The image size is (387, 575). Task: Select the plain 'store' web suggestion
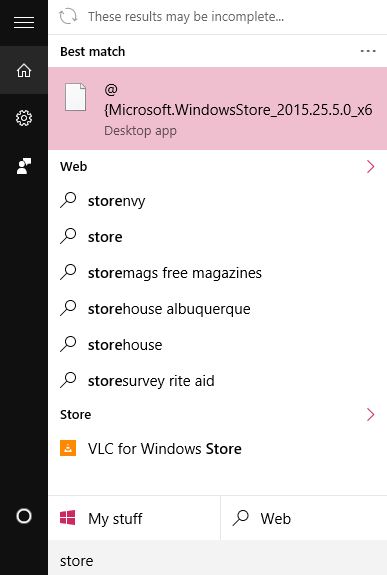(x=218, y=237)
